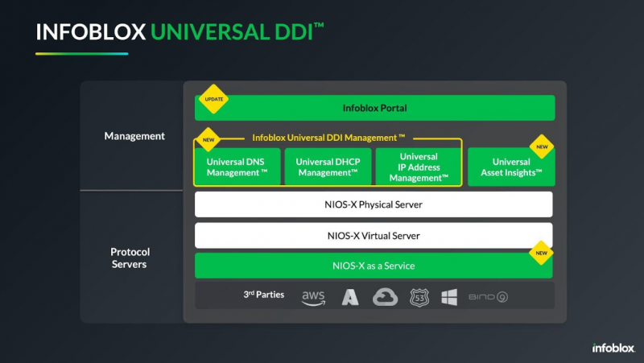Select the NIOS-X Virtual Server bar

(x=374, y=236)
